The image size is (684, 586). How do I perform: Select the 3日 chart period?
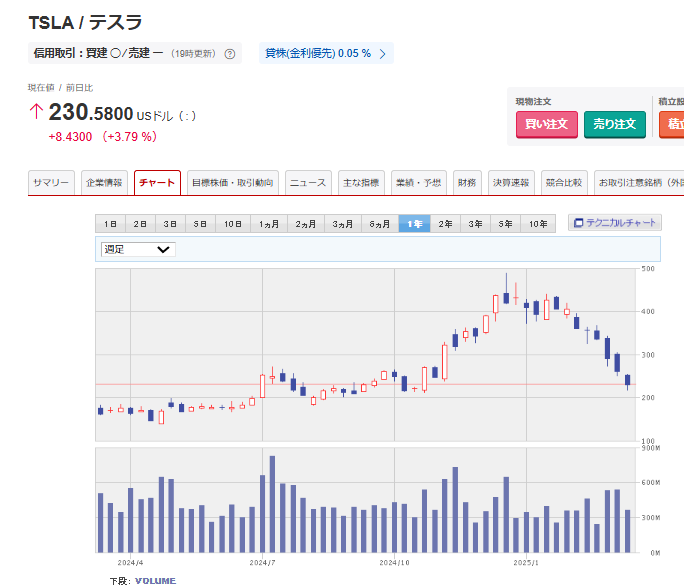[171, 224]
